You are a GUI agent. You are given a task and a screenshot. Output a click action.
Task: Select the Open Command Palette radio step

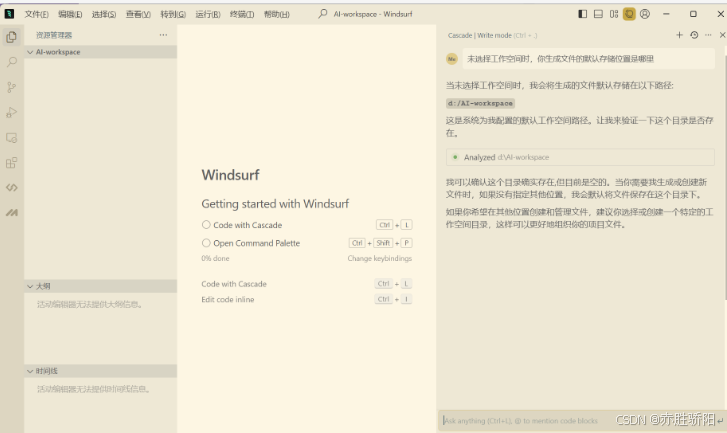(x=206, y=242)
